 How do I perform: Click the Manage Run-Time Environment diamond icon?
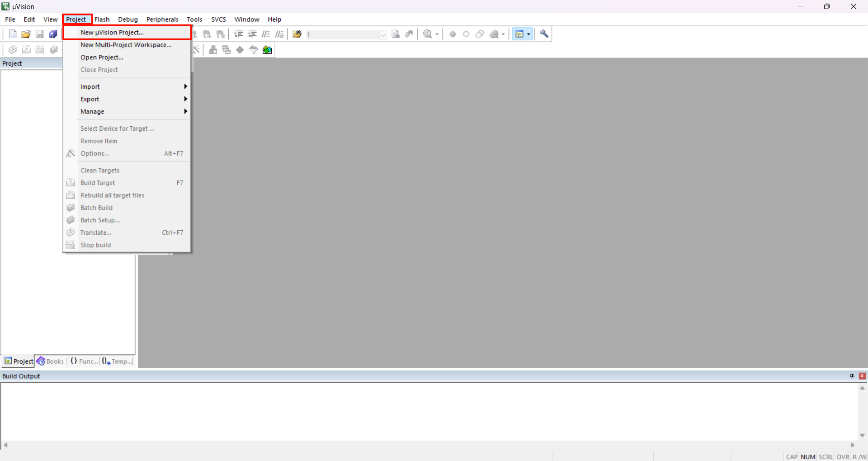coord(240,50)
